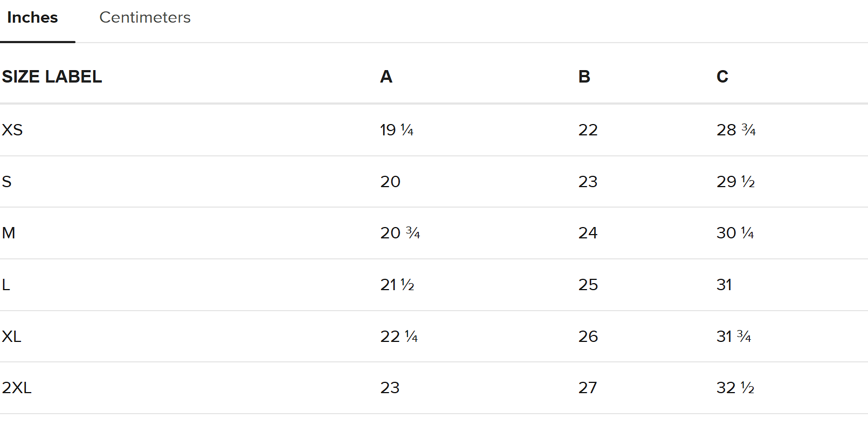Screen dimensions: 868x446
Task: Select the S size row label
Action: point(6,182)
